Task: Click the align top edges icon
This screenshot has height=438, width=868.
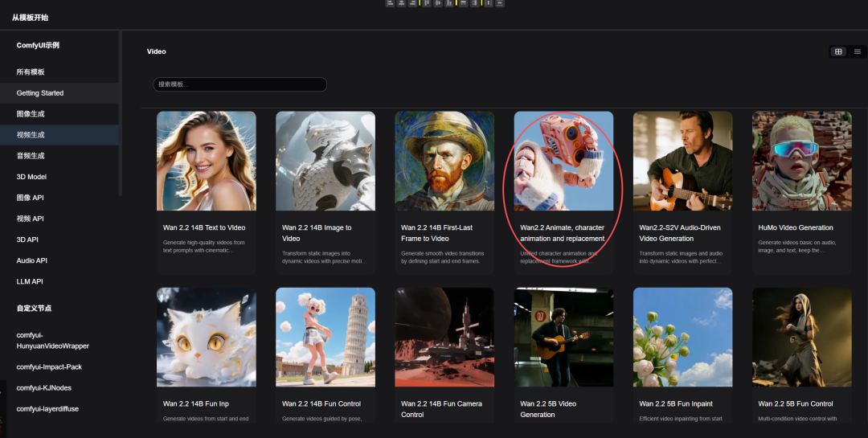Action: point(427,2)
